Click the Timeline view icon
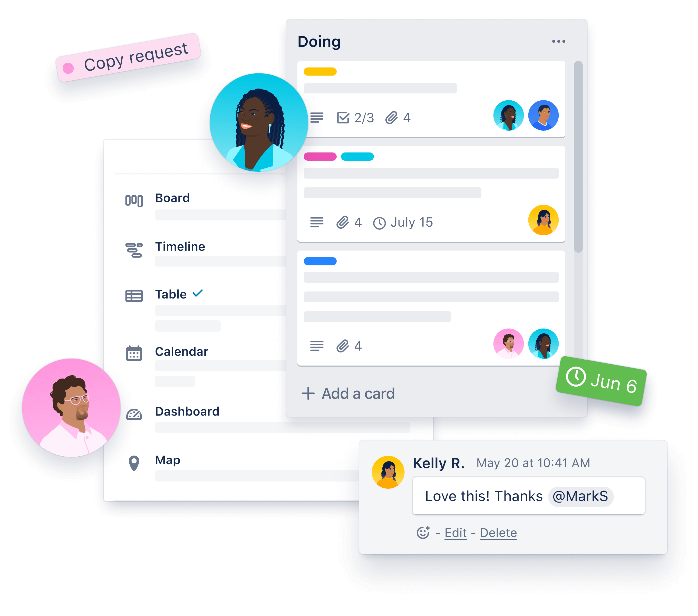Image resolution: width=698 pixels, height=616 pixels. pyautogui.click(x=133, y=247)
